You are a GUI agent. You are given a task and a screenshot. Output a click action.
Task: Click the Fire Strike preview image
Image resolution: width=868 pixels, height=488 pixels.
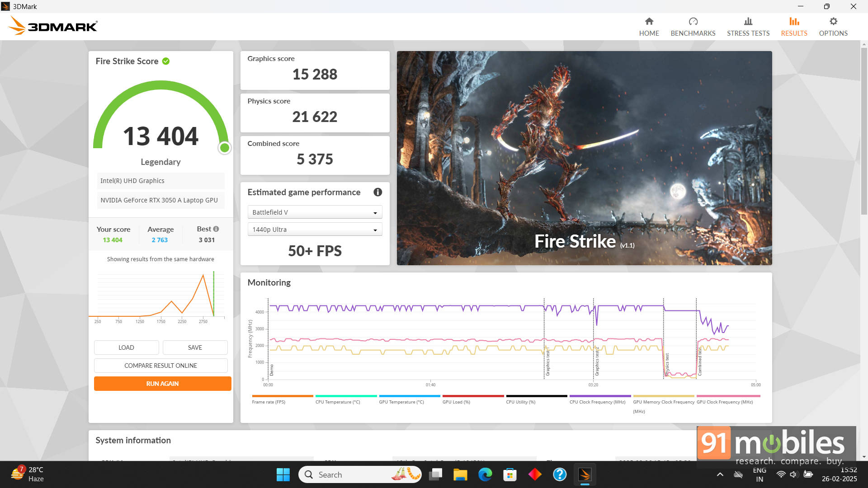584,158
